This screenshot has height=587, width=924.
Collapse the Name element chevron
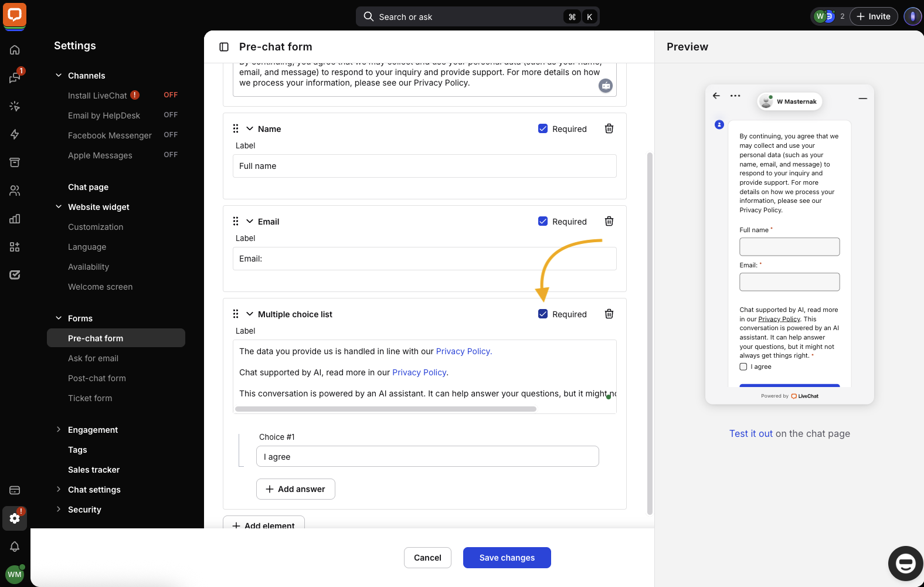[x=250, y=128]
